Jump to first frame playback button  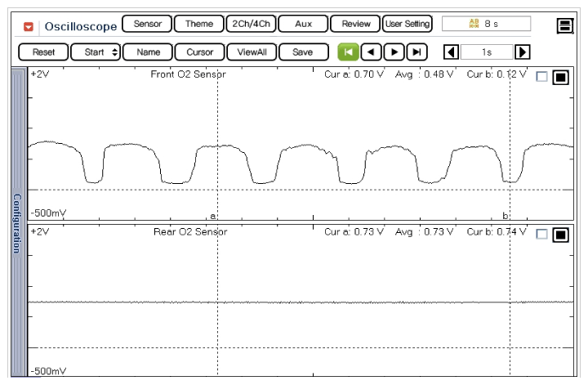tap(348, 52)
